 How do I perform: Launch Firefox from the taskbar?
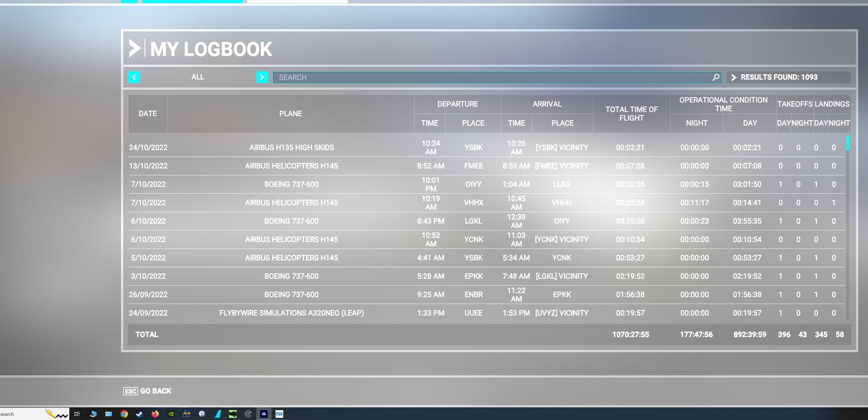tap(155, 414)
